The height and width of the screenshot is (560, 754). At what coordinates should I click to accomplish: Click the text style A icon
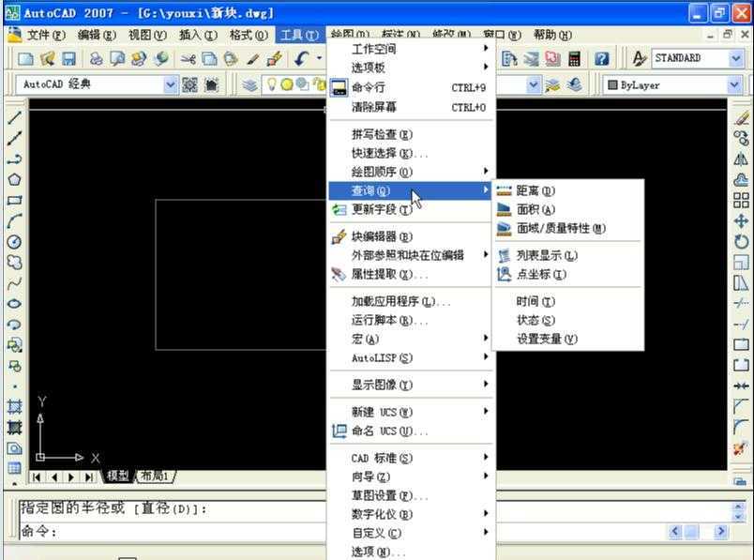tap(639, 59)
